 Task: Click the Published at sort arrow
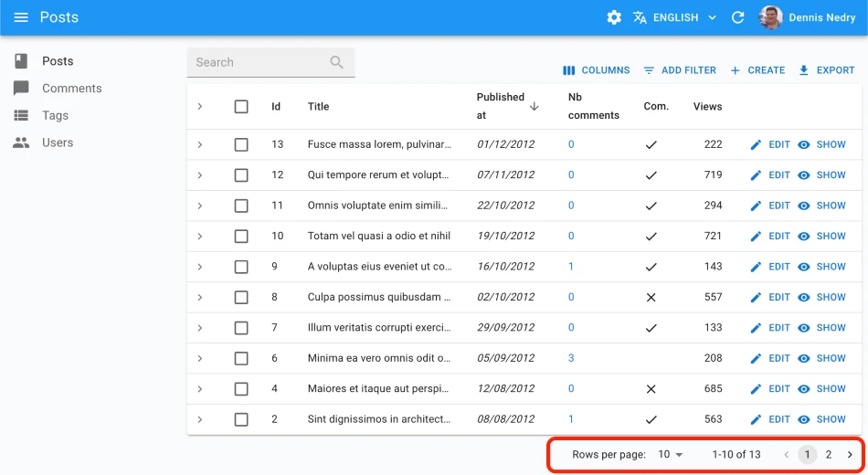point(535,106)
